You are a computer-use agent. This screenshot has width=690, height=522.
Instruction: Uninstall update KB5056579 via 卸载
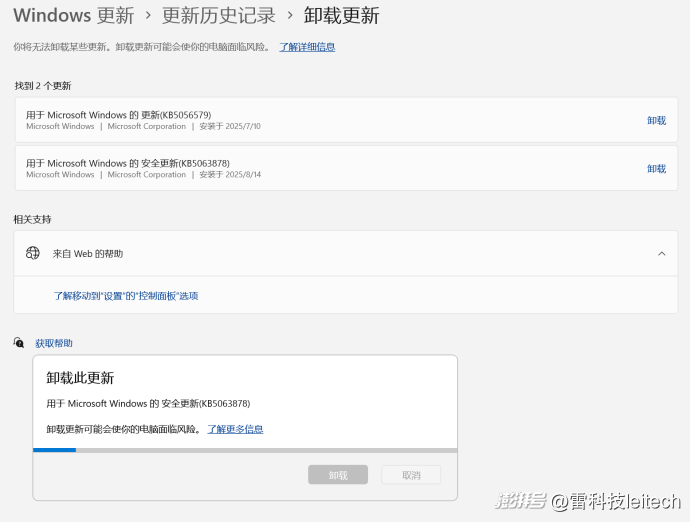coord(656,120)
